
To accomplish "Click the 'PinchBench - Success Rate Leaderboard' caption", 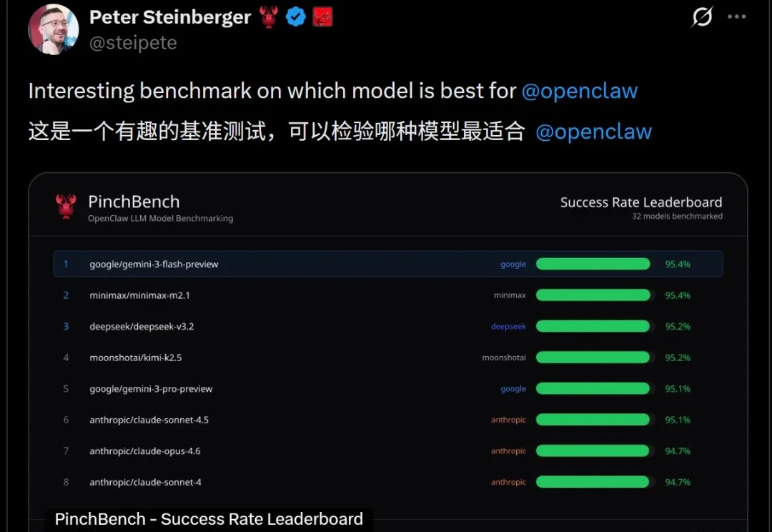I will pos(208,518).
